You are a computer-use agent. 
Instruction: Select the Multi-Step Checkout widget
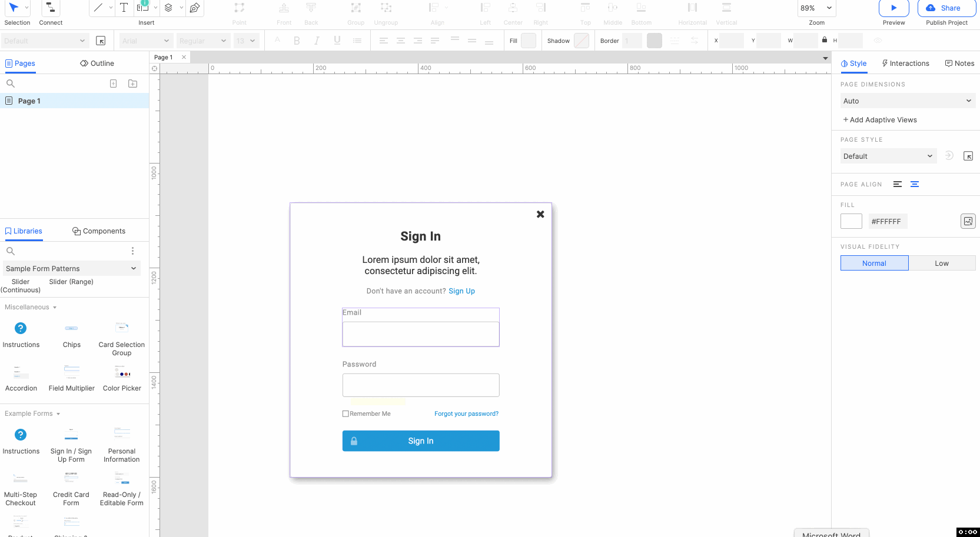coord(21,489)
